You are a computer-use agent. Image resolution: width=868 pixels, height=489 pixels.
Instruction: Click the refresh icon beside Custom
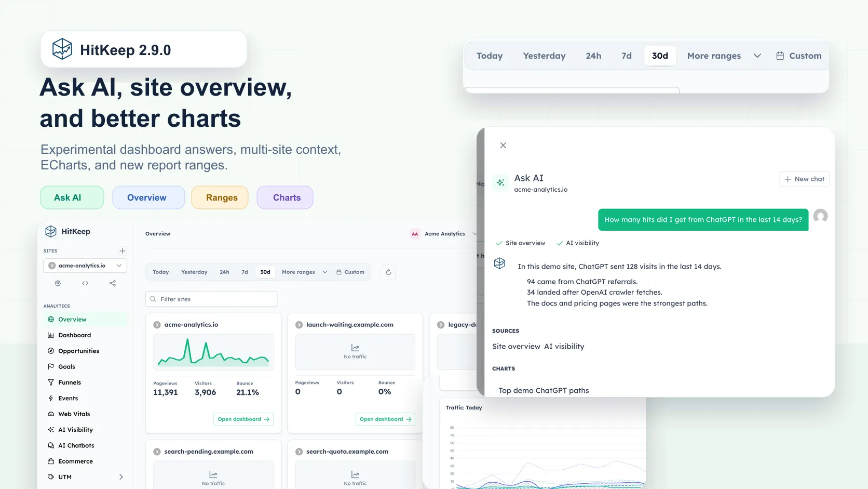coord(388,272)
